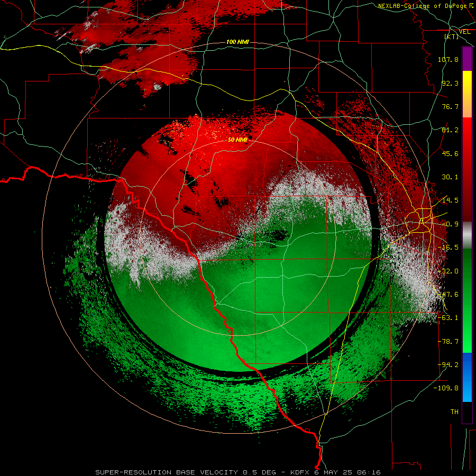The width and height of the screenshot is (476, 476).
Task: Click the VEL legend title
Action: [x=464, y=32]
